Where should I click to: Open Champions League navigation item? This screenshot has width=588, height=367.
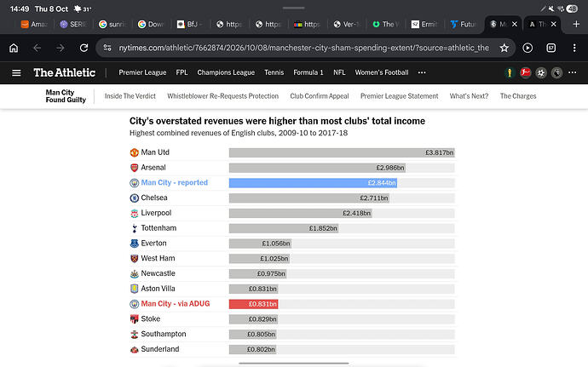pos(226,72)
